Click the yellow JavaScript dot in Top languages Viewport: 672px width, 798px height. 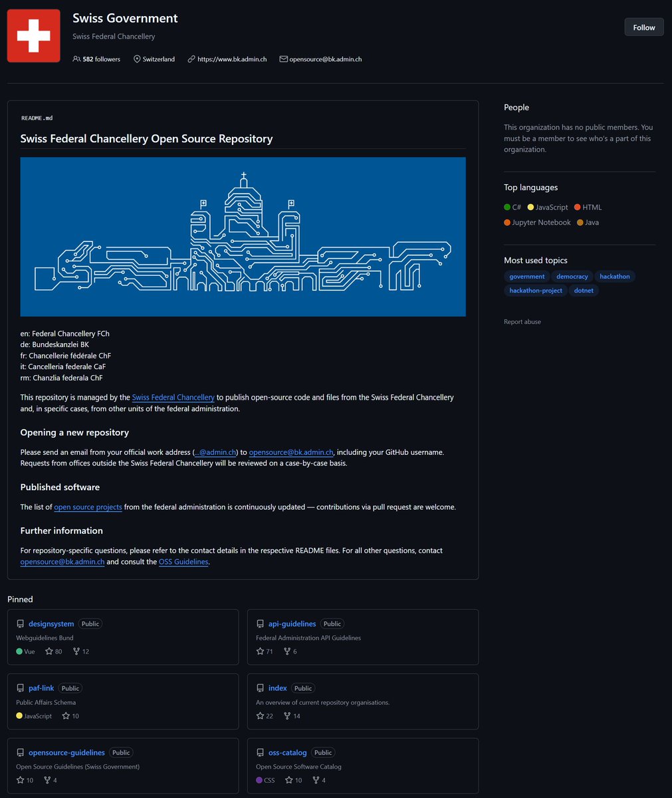[x=530, y=207]
